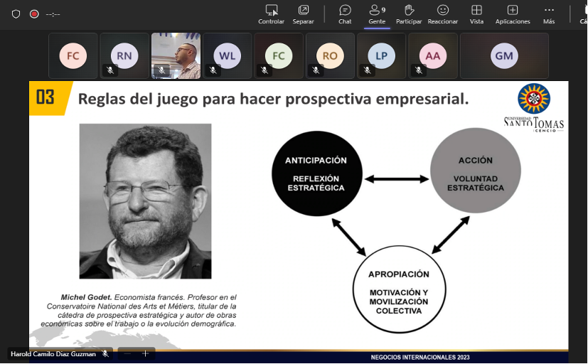Open the Reaccionar emoji reactions

coord(442,11)
